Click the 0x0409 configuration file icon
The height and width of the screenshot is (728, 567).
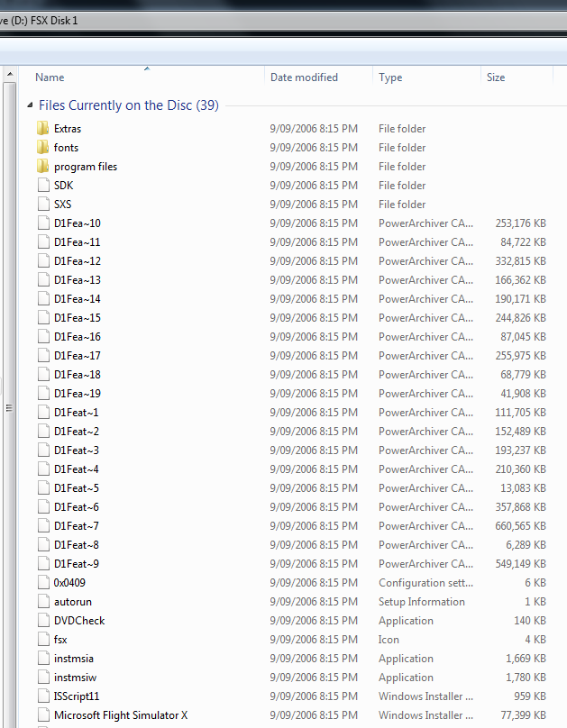click(43, 583)
